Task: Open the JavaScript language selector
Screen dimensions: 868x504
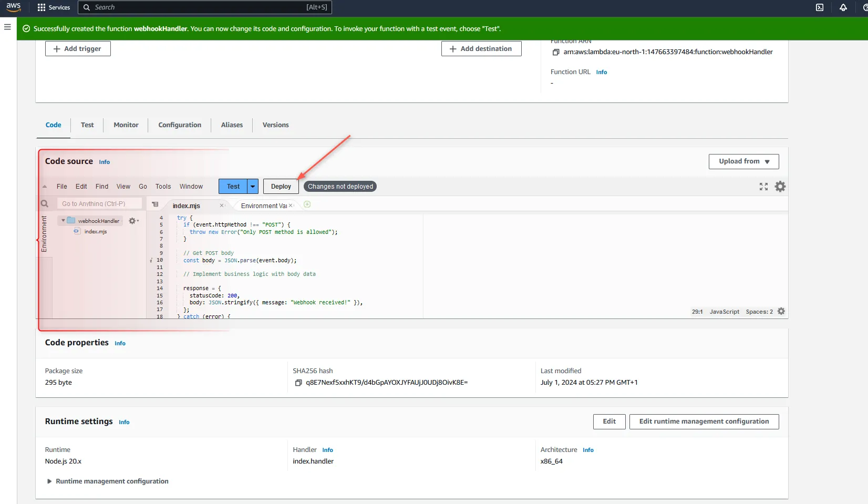Action: tap(724, 312)
